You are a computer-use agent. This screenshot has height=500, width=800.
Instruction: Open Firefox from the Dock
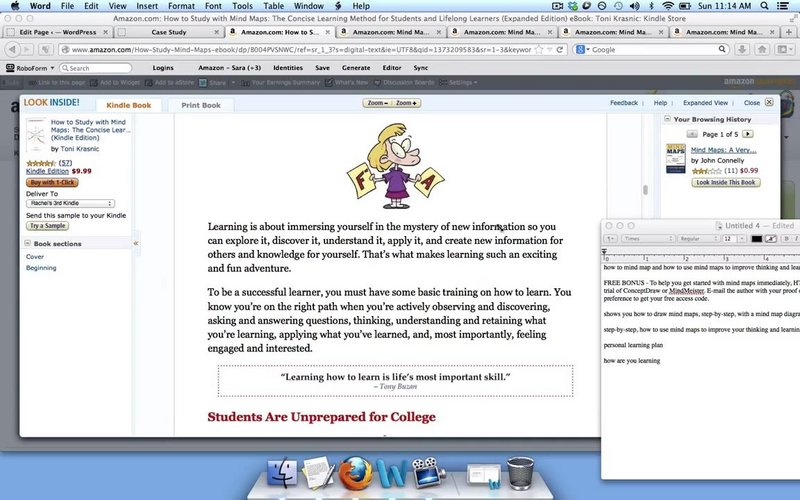pos(355,473)
